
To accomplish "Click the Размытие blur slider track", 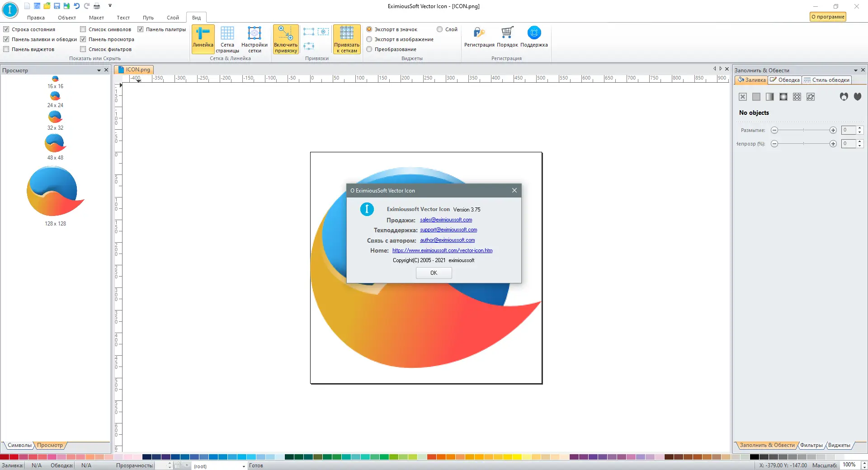I will pos(804,130).
